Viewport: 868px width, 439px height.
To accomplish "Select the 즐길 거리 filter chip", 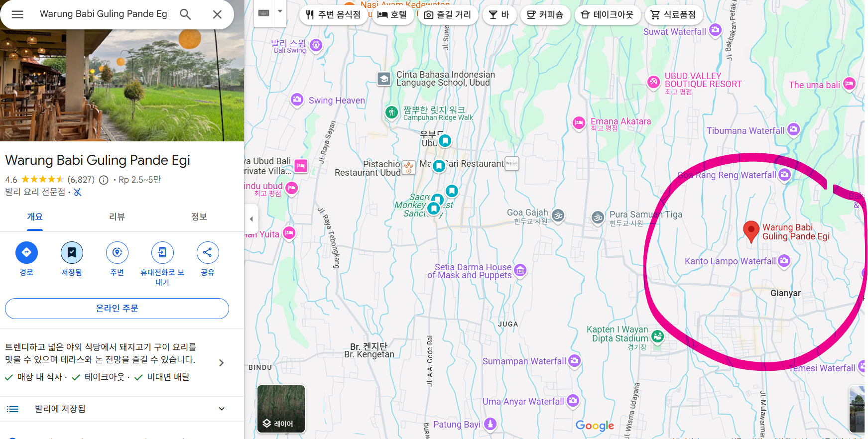I will coord(447,15).
